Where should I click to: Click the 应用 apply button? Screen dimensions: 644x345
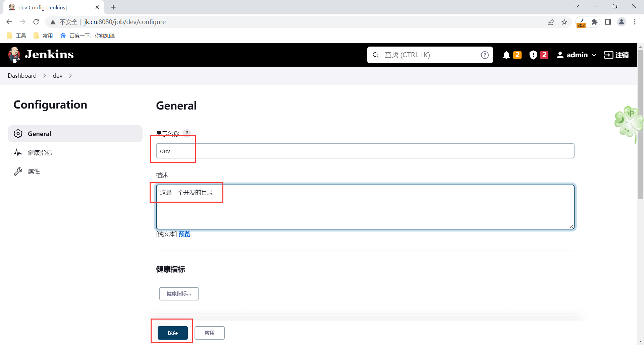coord(210,333)
